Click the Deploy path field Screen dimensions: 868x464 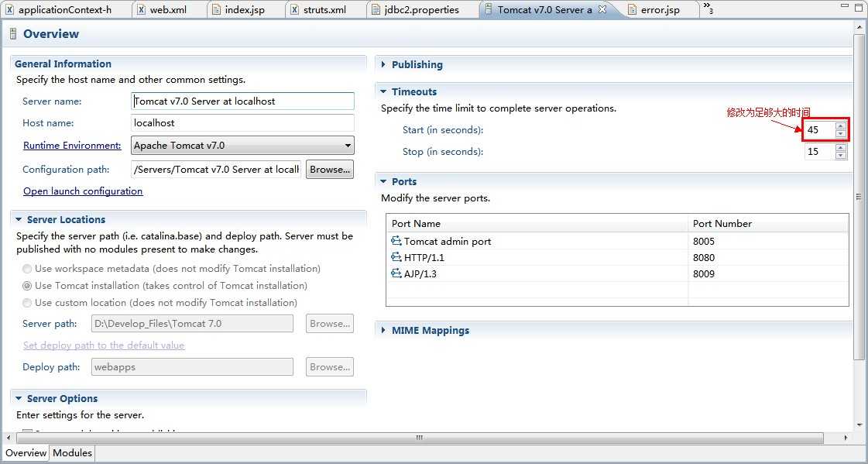(x=192, y=367)
